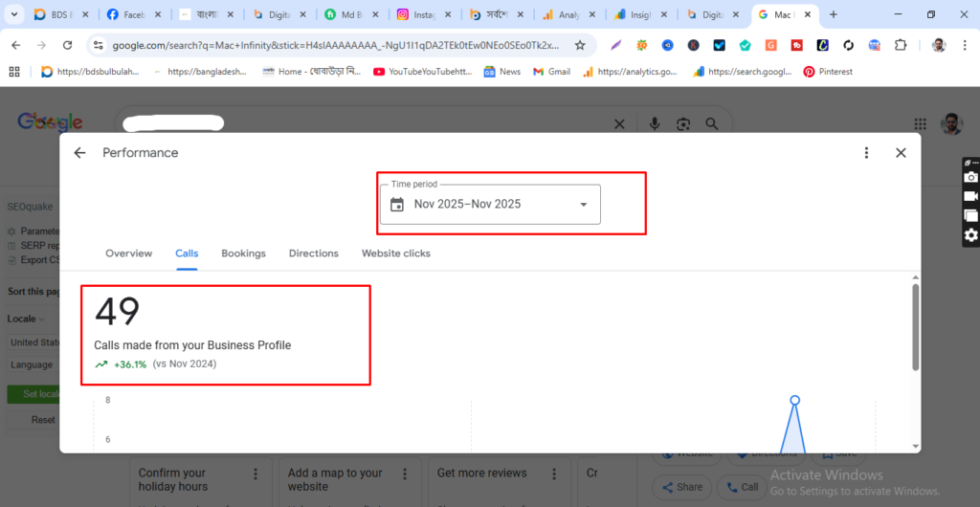Open Confirm your holiday hours card menu
Screen dimensions: 980x507
pyautogui.click(x=255, y=474)
